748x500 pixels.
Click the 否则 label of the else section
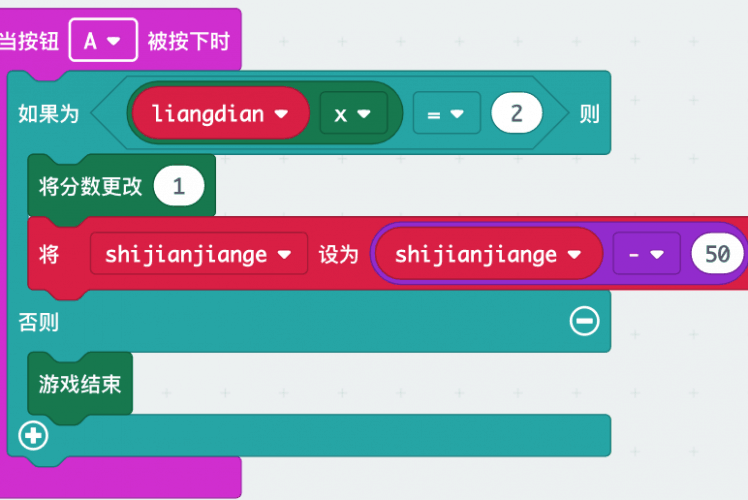tap(38, 322)
